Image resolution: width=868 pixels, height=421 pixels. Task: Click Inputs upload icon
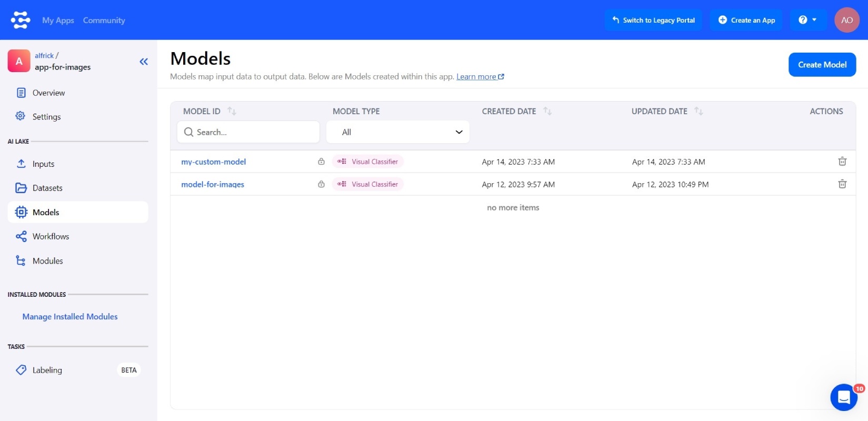[21, 164]
